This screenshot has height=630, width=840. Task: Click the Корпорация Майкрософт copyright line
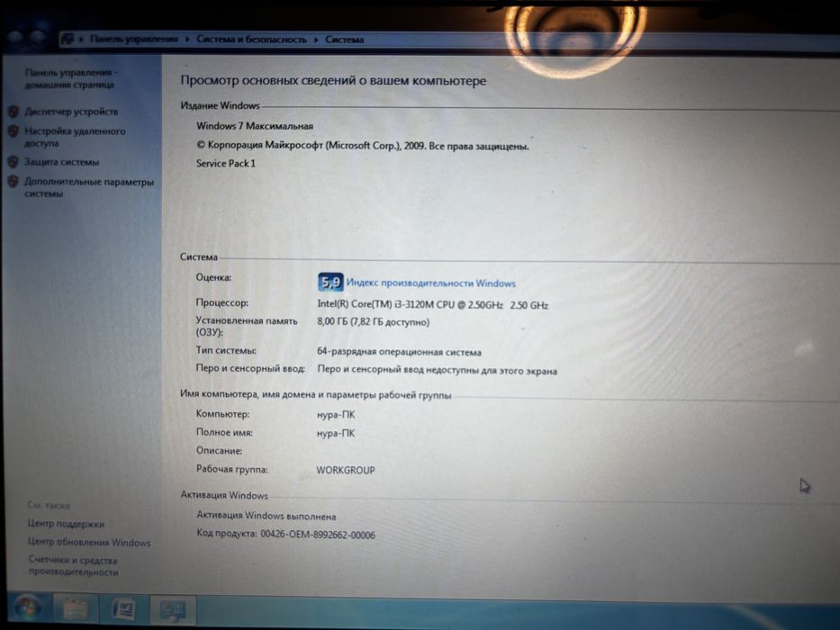click(363, 146)
